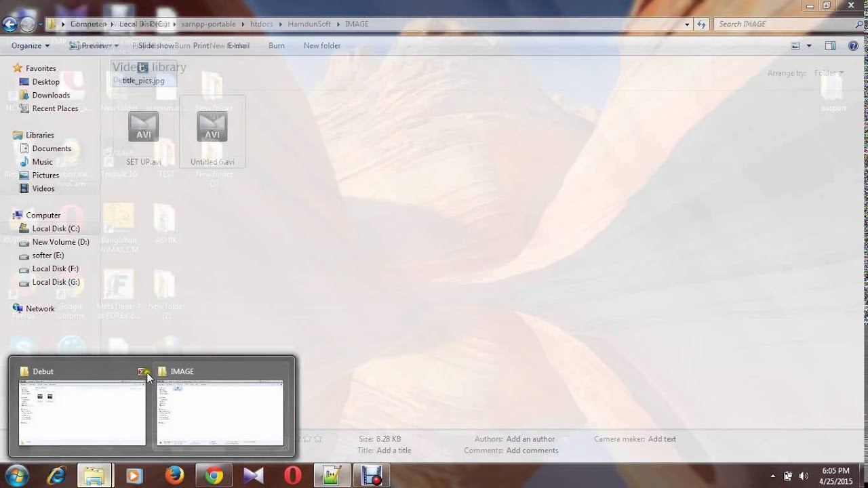This screenshot has width=868, height=488.
Task: Open the Windows Start menu
Action: (16, 476)
